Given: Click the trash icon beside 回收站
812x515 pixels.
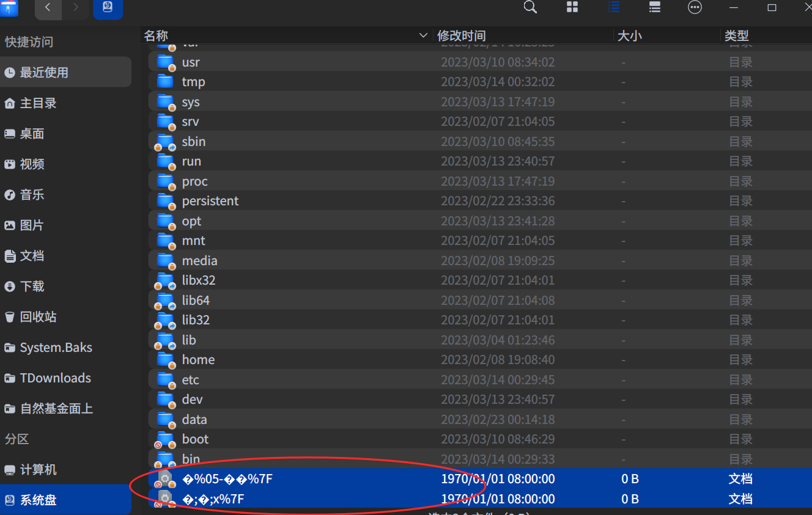Looking at the screenshot, I should 10,317.
